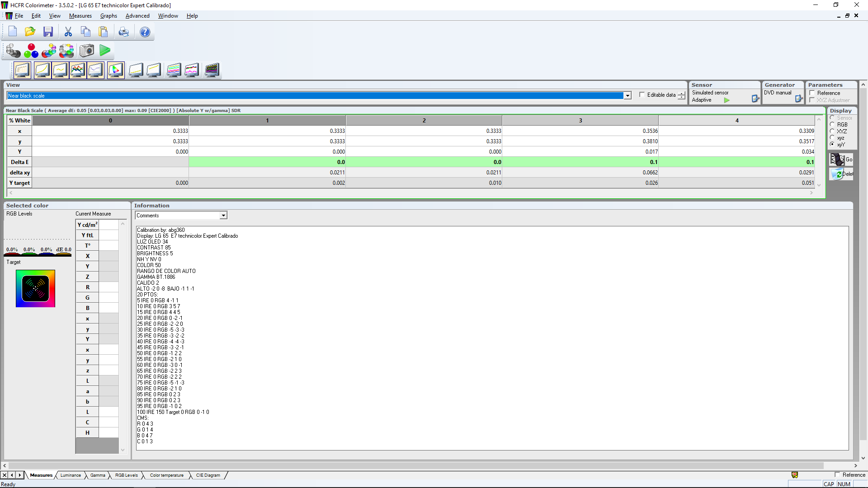Open the CIE diagram monitor icon

pyautogui.click(x=116, y=70)
